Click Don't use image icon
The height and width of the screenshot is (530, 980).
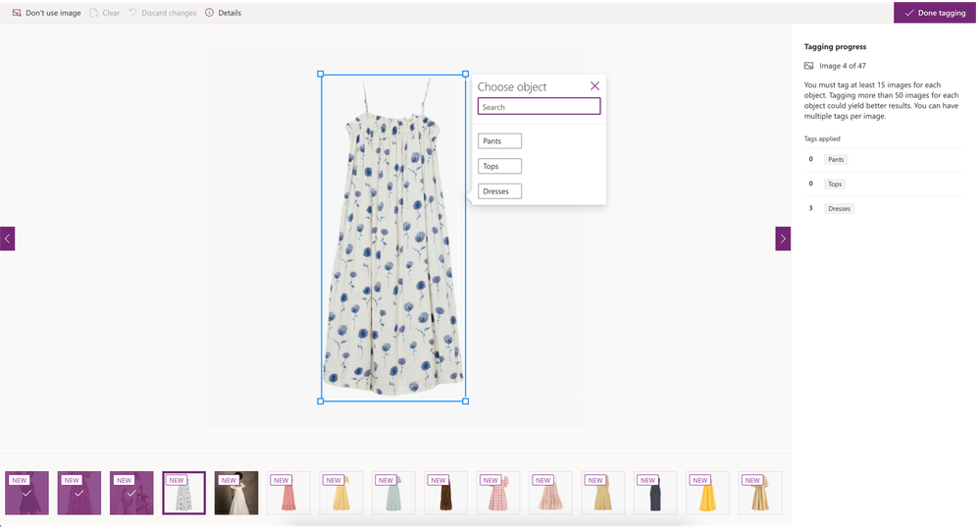(17, 13)
